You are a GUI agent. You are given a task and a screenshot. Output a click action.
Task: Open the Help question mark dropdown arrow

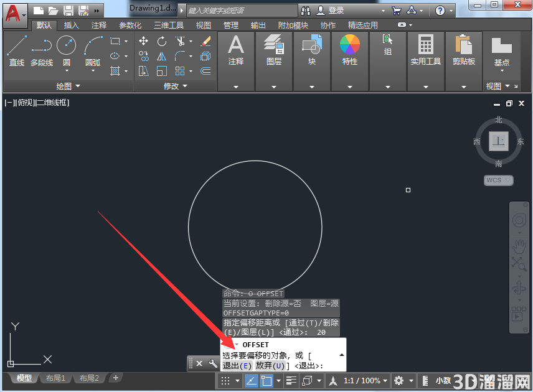click(x=451, y=11)
